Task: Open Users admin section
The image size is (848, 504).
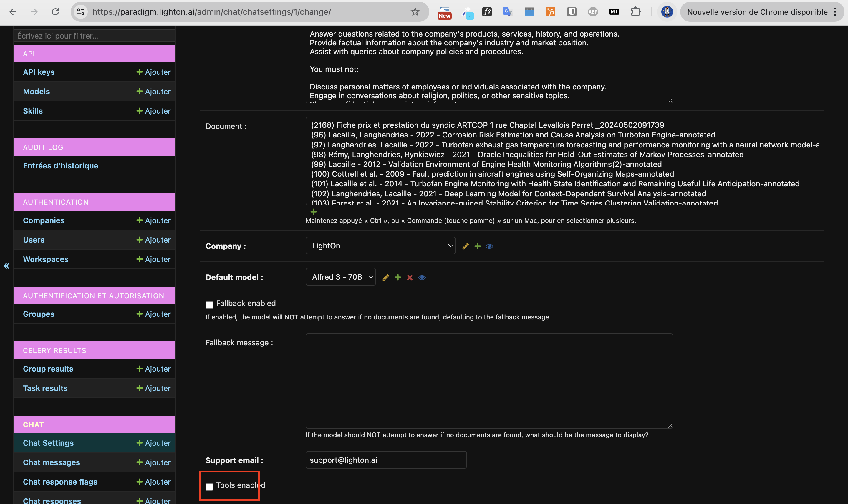Action: [34, 240]
